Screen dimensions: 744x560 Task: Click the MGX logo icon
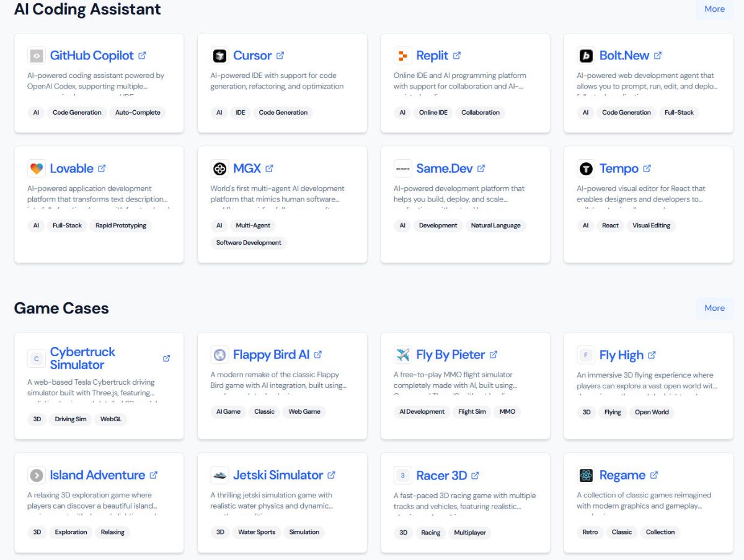pos(219,168)
